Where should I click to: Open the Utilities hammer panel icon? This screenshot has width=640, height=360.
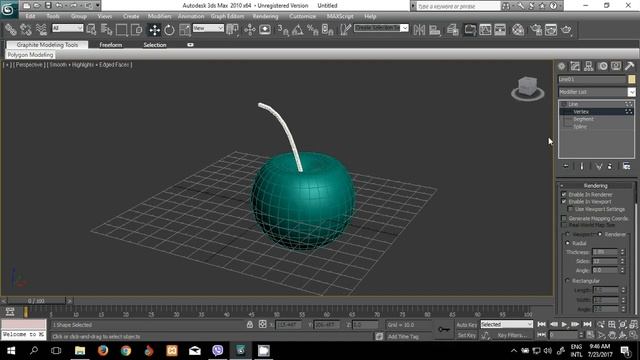(629, 66)
